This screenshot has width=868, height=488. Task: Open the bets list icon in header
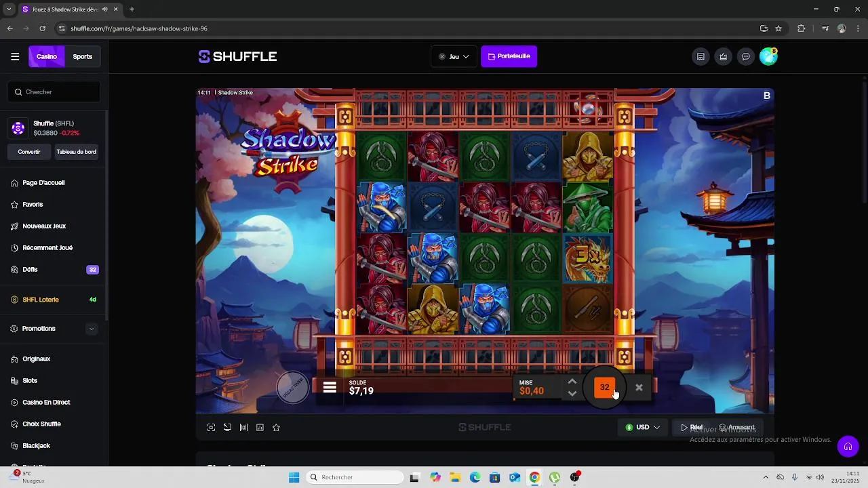(701, 57)
